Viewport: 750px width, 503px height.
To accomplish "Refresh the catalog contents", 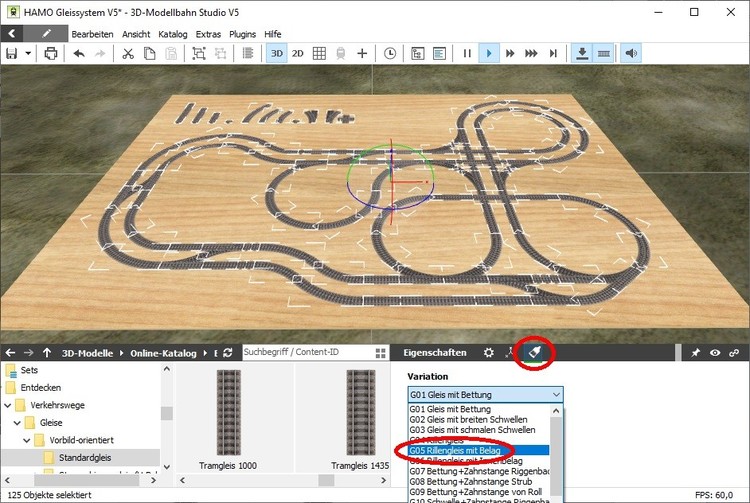I will tap(228, 353).
